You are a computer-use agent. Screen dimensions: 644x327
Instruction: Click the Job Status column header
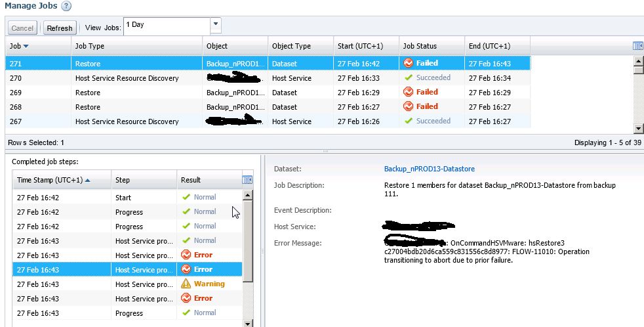(420, 46)
